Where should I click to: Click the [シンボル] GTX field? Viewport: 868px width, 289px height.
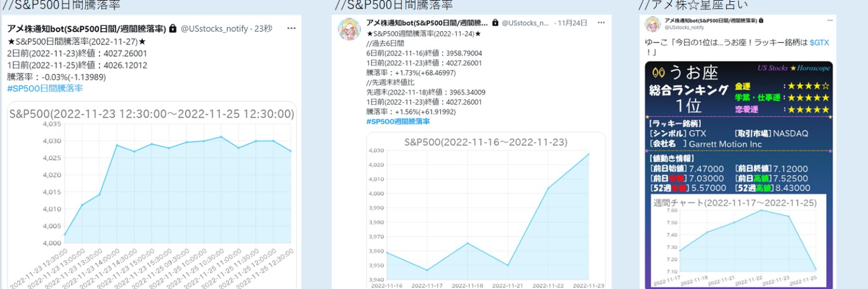(679, 133)
